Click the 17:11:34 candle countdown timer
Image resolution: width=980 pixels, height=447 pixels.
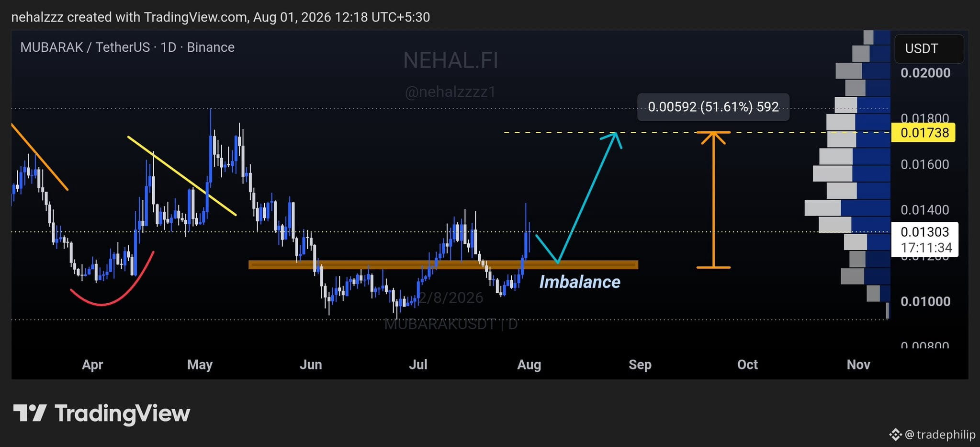click(x=926, y=248)
